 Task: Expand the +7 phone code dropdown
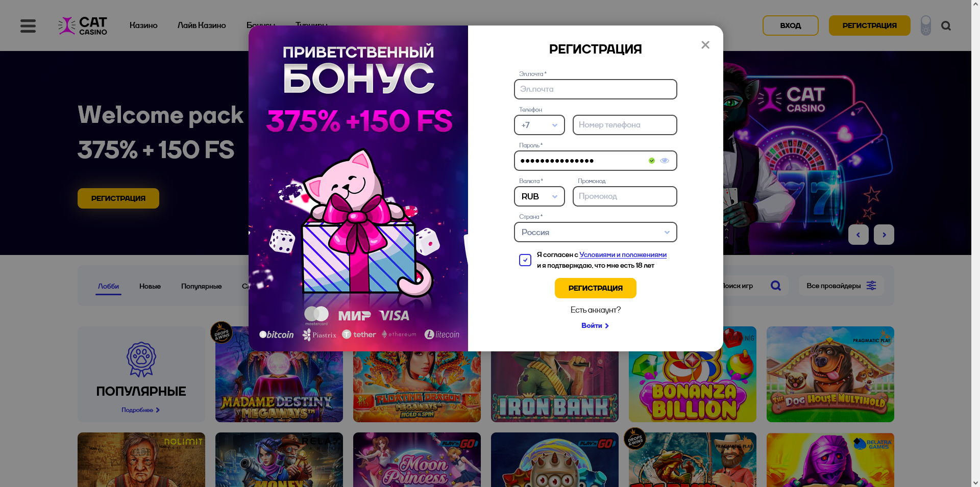coord(540,125)
